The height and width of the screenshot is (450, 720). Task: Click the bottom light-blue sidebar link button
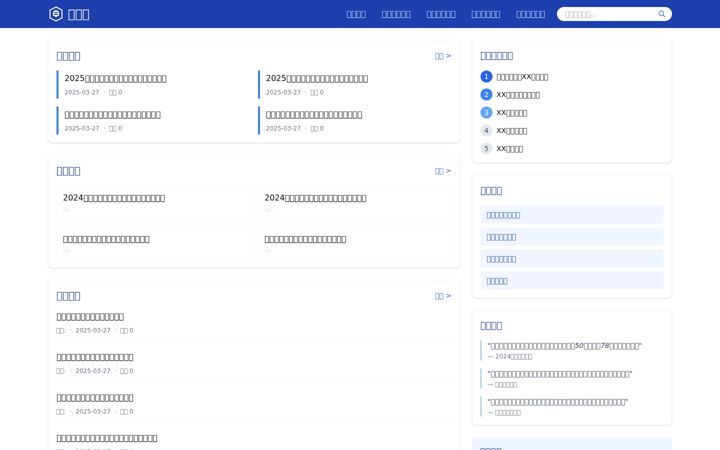(572, 281)
